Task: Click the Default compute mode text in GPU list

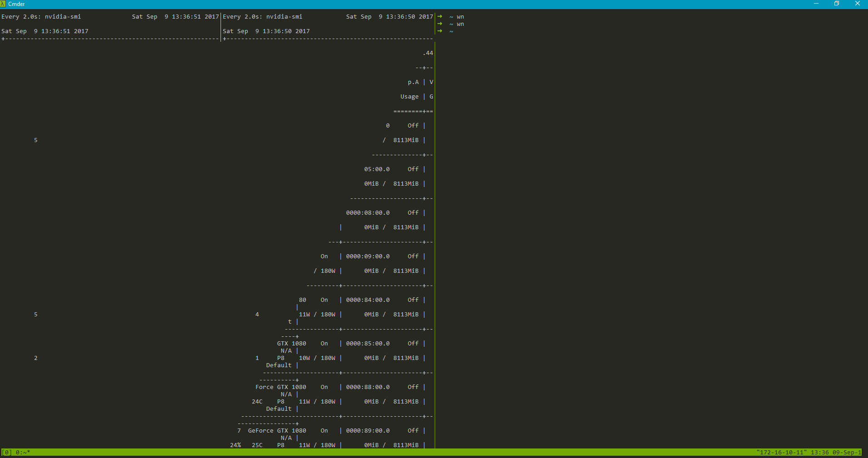Action: [x=278, y=409]
